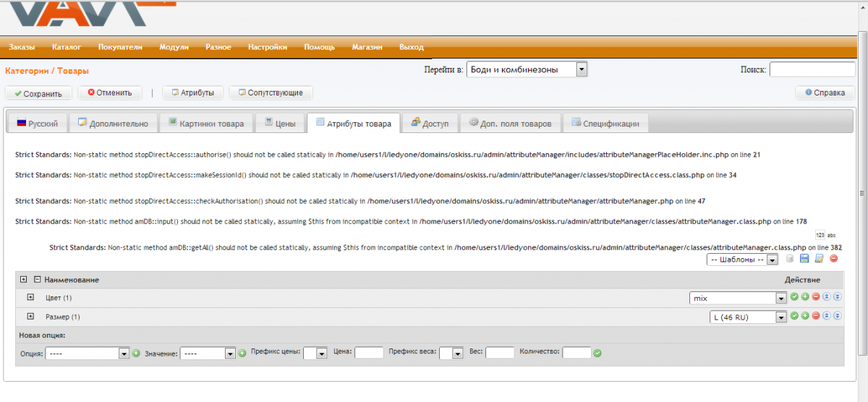Click the Сохранить button
The image size is (868, 402).
[38, 93]
